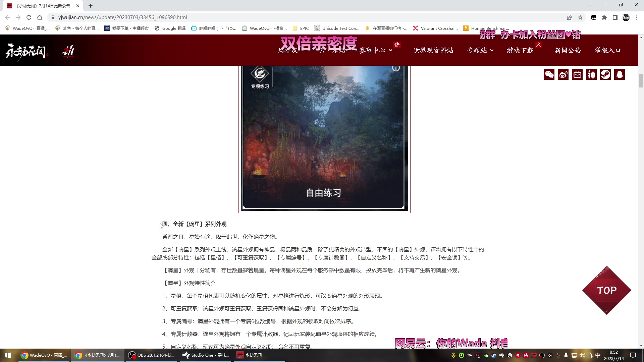The image size is (644, 362).
Task: Bookmark this page with star icon
Action: [x=580, y=17]
